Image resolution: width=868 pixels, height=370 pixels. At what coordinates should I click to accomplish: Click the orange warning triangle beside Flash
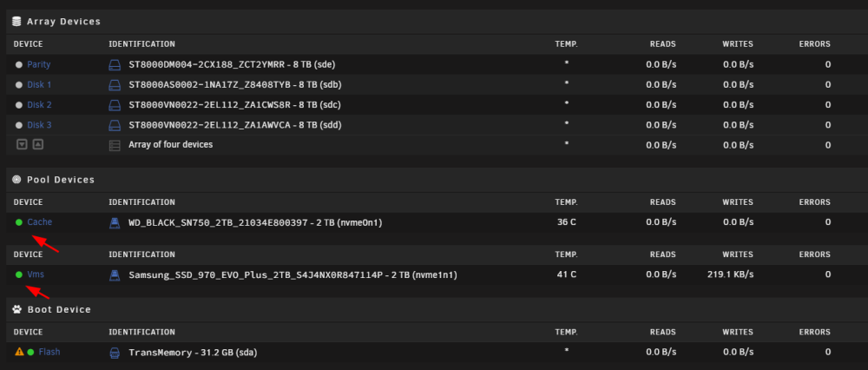point(19,351)
